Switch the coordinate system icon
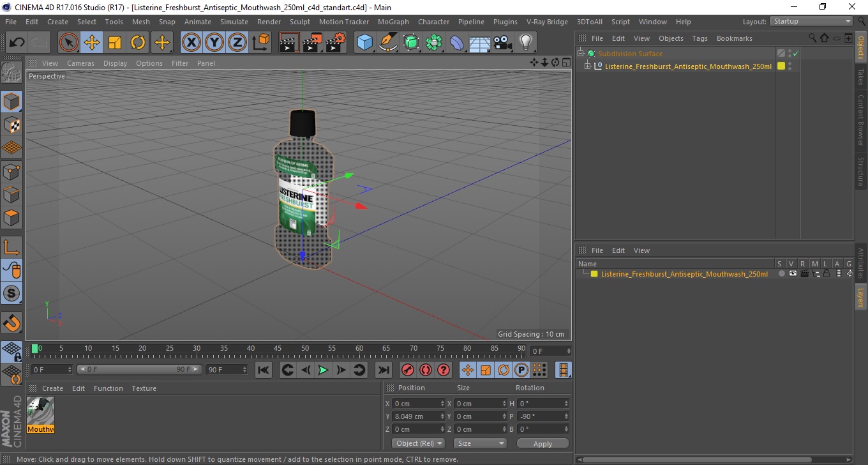 click(x=260, y=43)
